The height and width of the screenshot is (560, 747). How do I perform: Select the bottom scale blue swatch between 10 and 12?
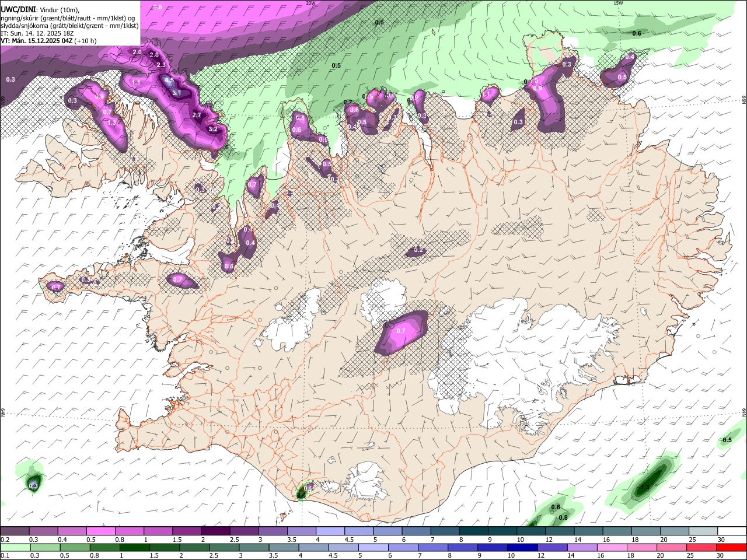(x=523, y=547)
